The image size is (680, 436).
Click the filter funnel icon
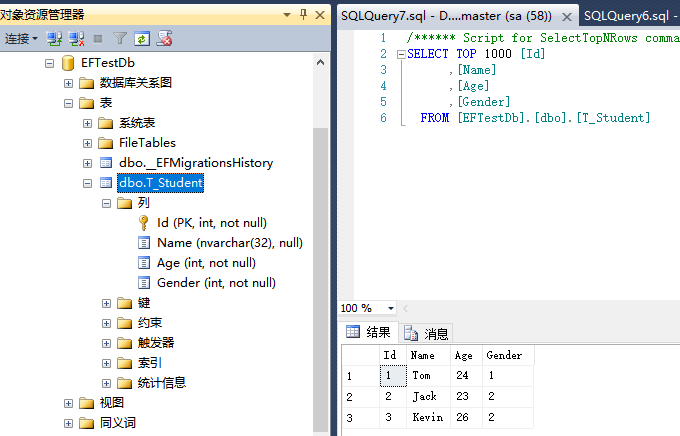pyautogui.click(x=120, y=39)
